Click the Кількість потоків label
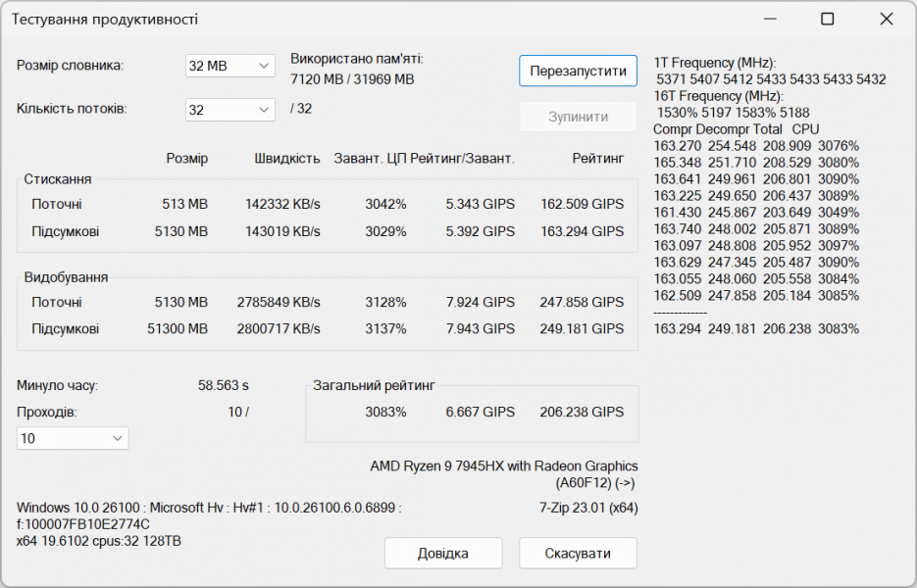 click(x=72, y=109)
